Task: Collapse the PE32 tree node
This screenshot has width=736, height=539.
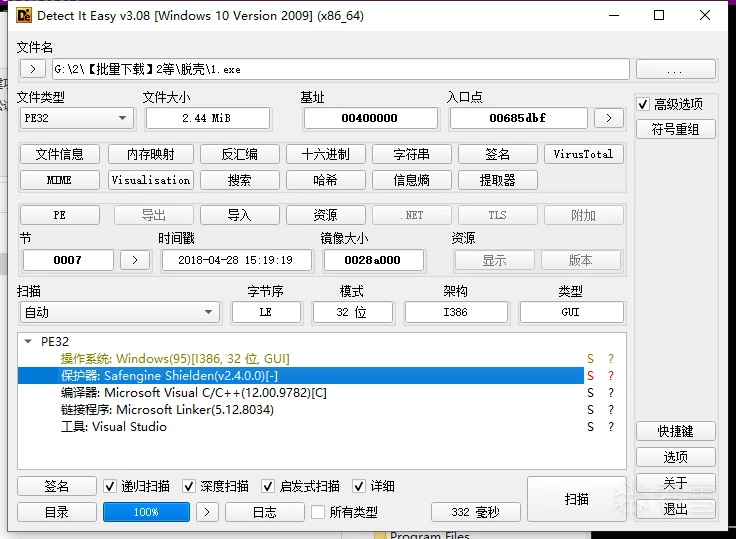Action: click(28, 341)
